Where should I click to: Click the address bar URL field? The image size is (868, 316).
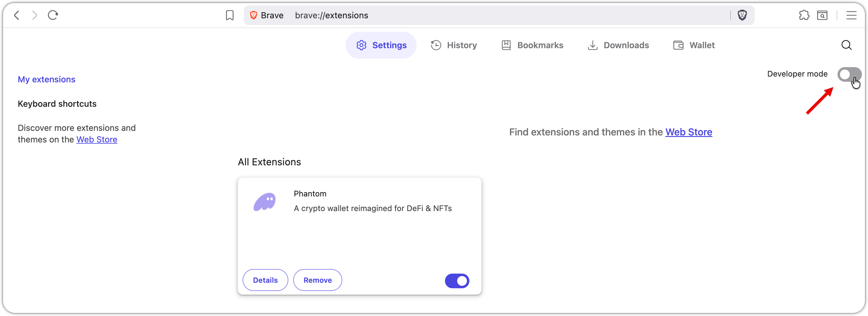tap(472, 15)
